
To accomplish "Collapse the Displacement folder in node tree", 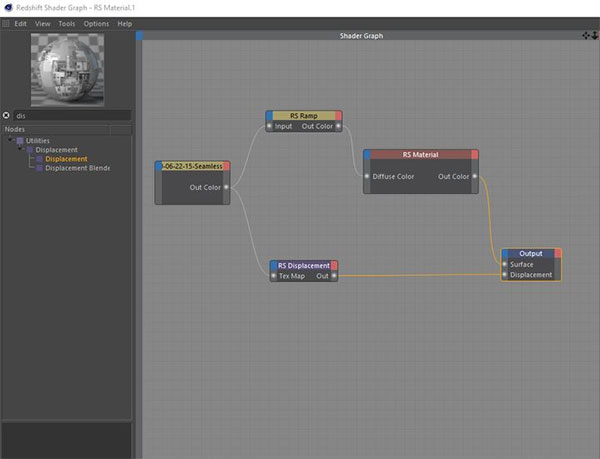I will pyautogui.click(x=19, y=150).
